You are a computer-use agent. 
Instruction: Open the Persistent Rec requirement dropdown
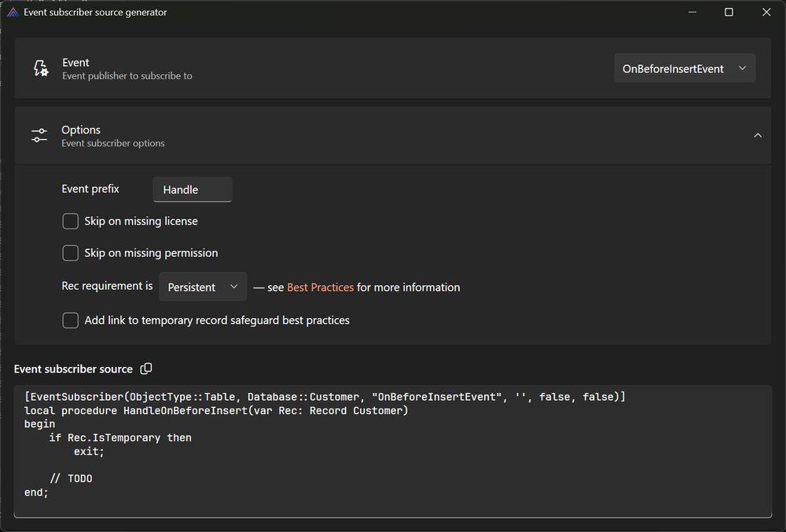coord(203,287)
